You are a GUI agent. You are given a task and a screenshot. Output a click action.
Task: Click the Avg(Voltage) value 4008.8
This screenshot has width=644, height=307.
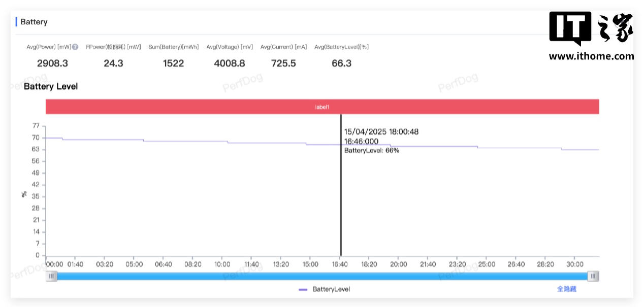tap(229, 63)
